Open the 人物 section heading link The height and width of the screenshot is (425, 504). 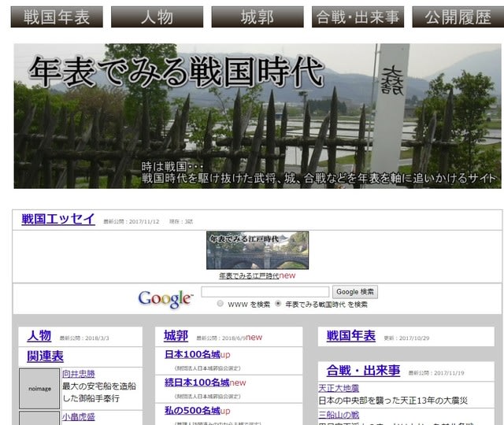coord(39,336)
